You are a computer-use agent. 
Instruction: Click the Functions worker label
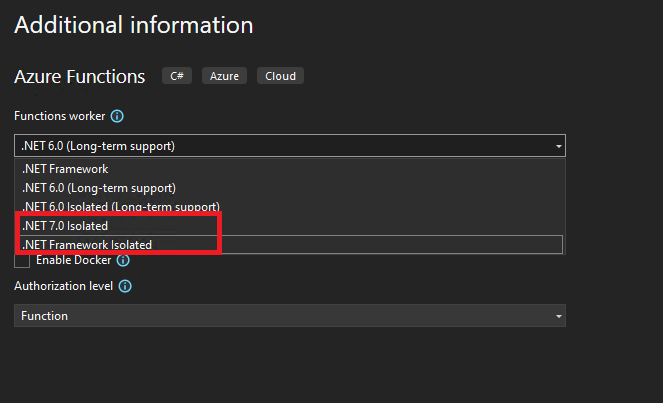[60, 116]
